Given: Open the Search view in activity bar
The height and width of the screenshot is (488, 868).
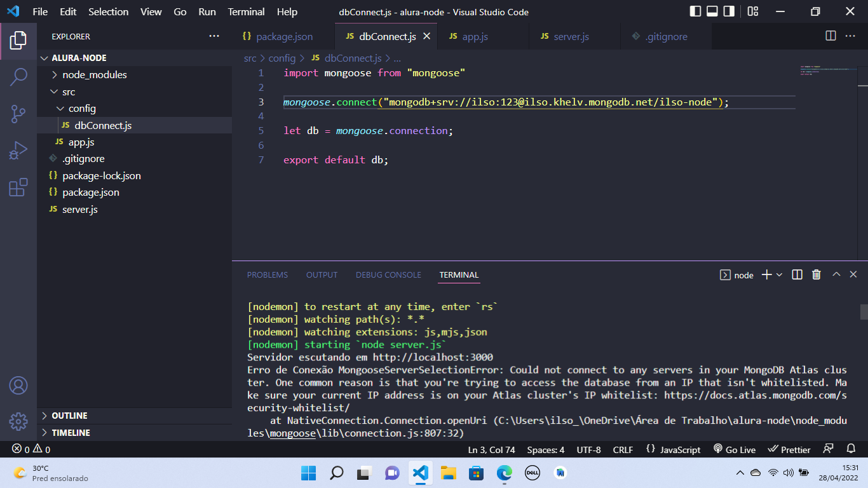Looking at the screenshot, I should pos(18,78).
